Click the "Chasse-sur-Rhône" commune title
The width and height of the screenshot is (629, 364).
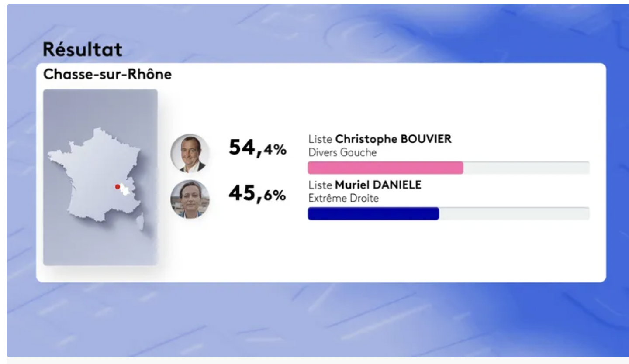[x=107, y=75]
